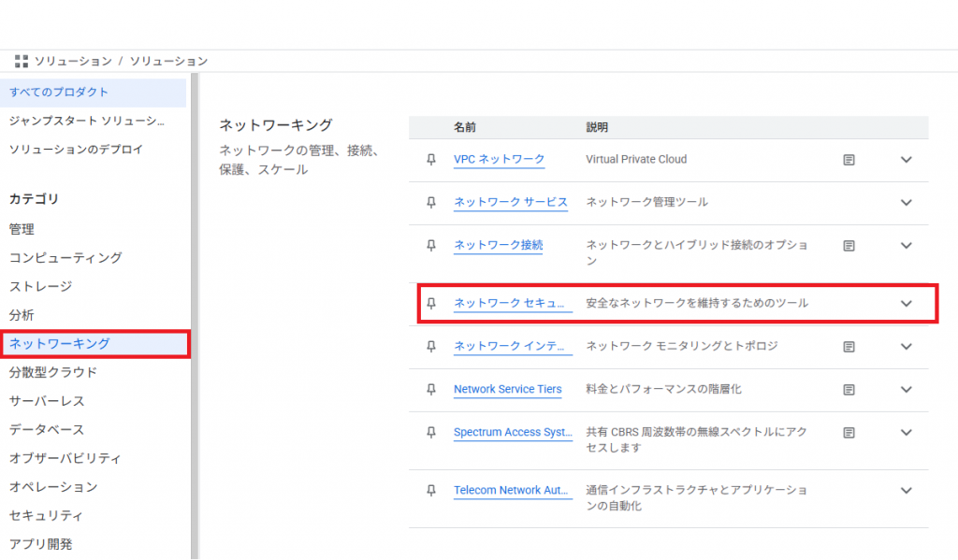Pin the ネットワーク セキュ... product
The height and width of the screenshot is (560, 958).
click(x=431, y=304)
